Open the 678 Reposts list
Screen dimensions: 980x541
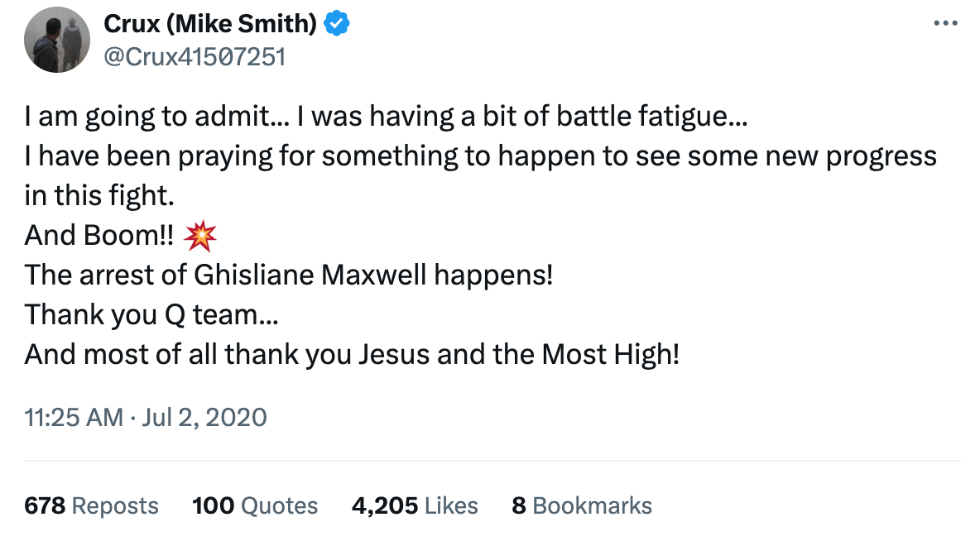pyautogui.click(x=90, y=505)
